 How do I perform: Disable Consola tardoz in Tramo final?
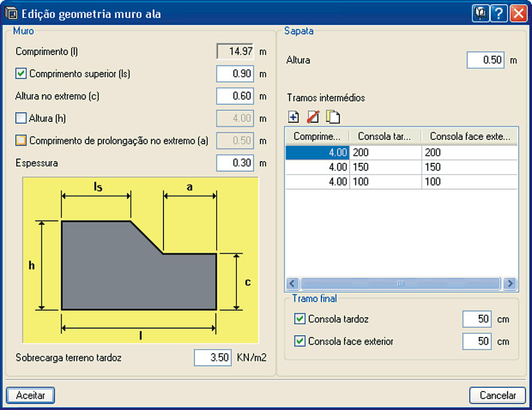300,319
